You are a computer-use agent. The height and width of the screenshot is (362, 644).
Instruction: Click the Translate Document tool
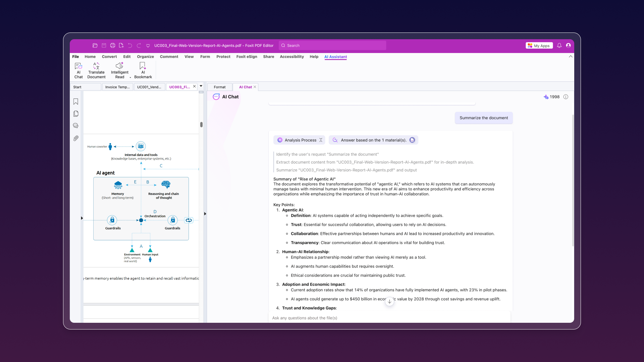(96, 70)
